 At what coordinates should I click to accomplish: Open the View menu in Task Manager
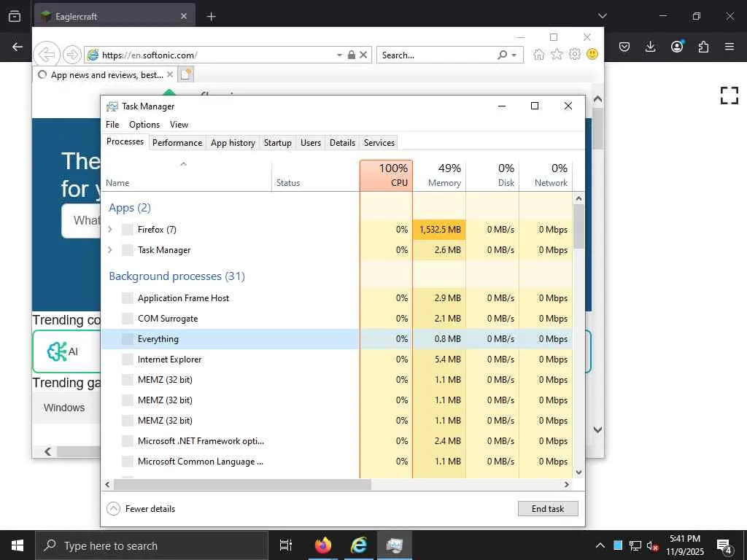click(x=179, y=124)
